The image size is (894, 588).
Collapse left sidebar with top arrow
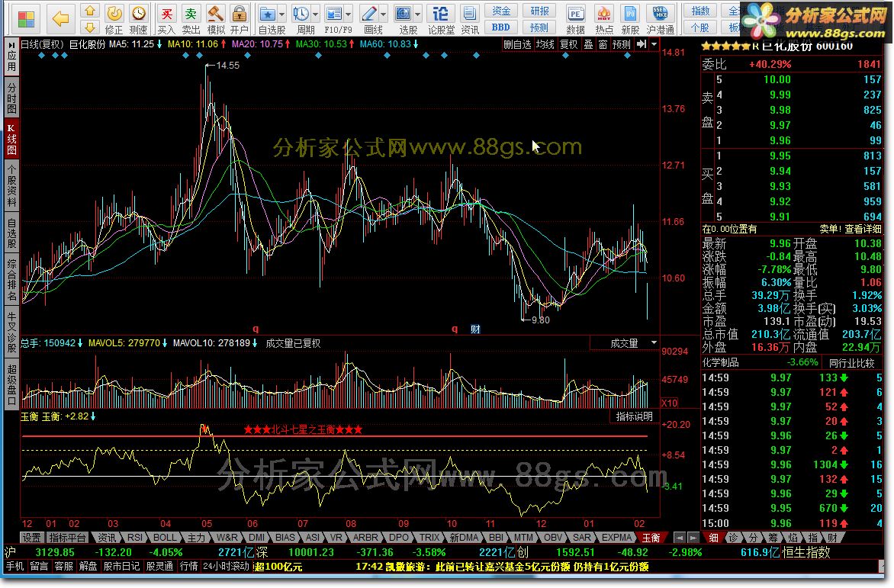pos(11,45)
